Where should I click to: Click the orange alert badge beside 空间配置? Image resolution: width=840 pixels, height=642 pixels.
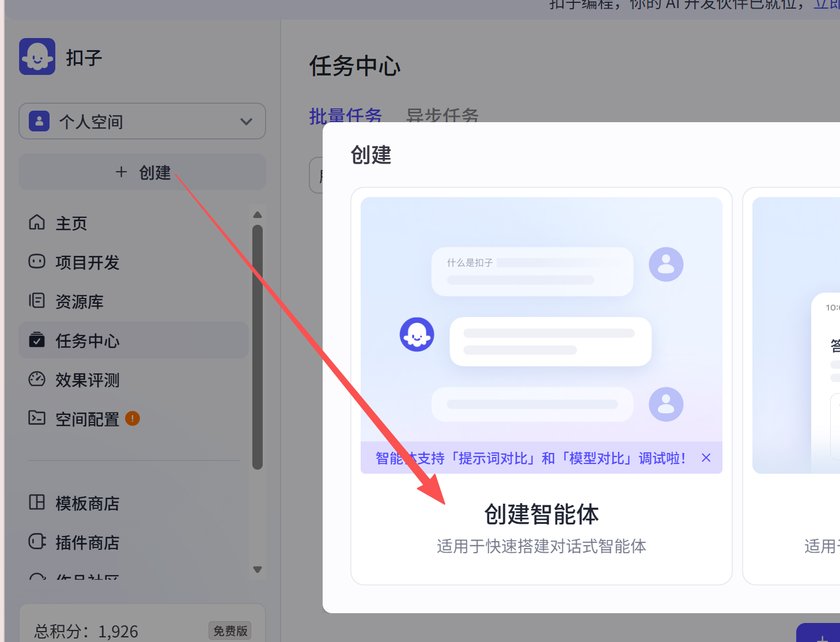[x=133, y=418]
